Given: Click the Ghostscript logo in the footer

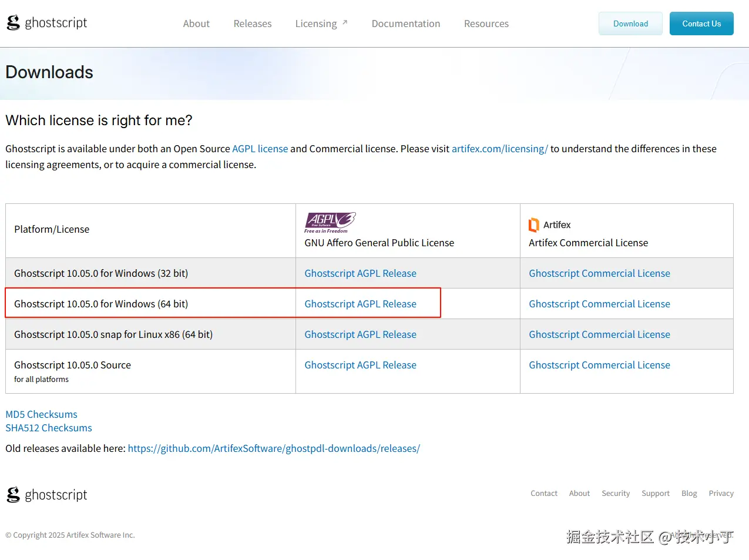Looking at the screenshot, I should pyautogui.click(x=47, y=495).
